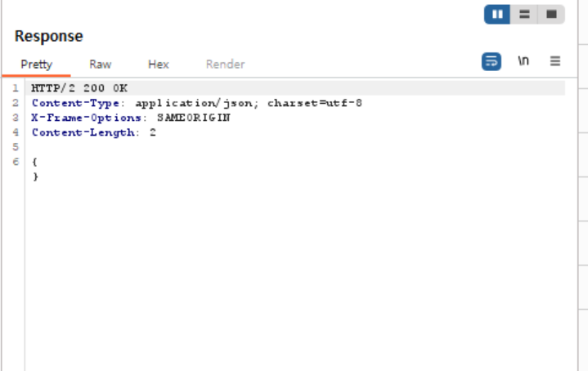
Task: Open response options hamburger menu
Action: tap(555, 60)
